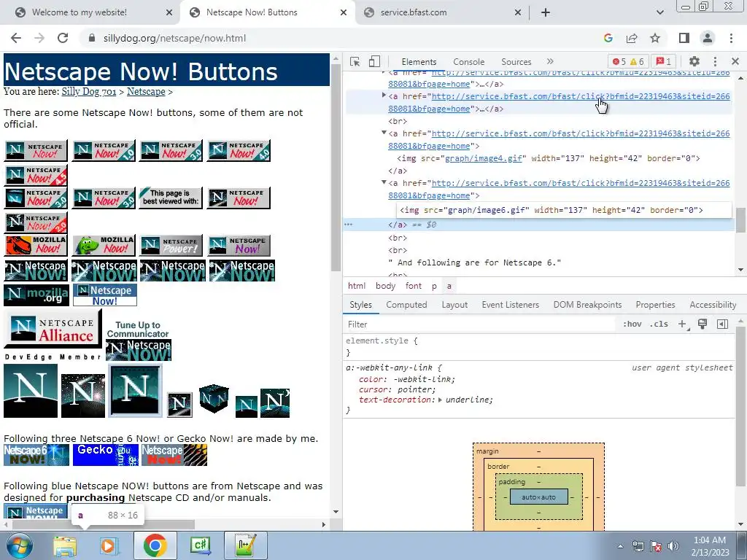Open the Windows Start button
This screenshot has width=747, height=560.
[x=19, y=545]
